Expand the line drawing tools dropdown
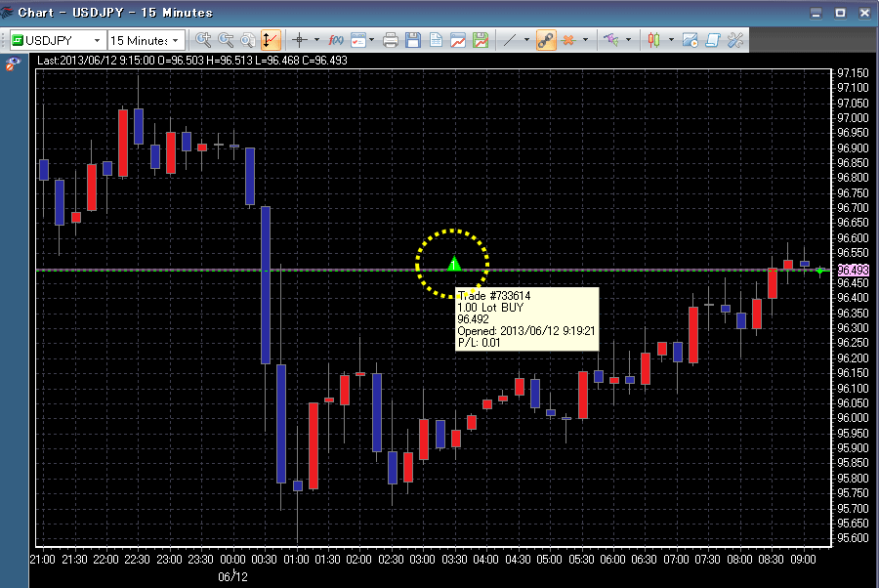 [526, 40]
